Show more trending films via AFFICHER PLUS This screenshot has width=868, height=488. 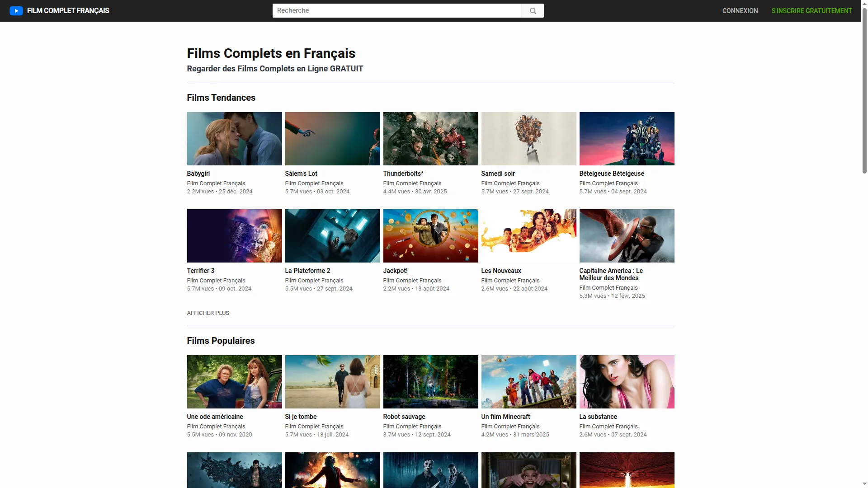click(208, 313)
